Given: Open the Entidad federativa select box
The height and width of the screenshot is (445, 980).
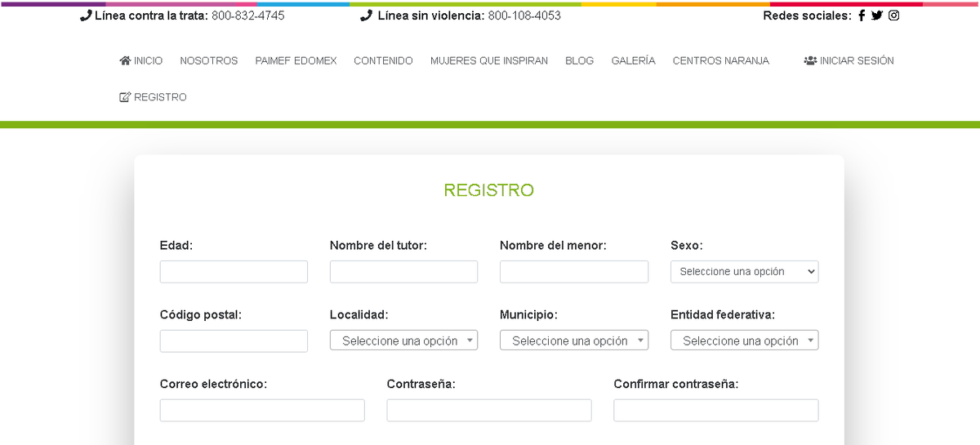Looking at the screenshot, I should tap(745, 340).
